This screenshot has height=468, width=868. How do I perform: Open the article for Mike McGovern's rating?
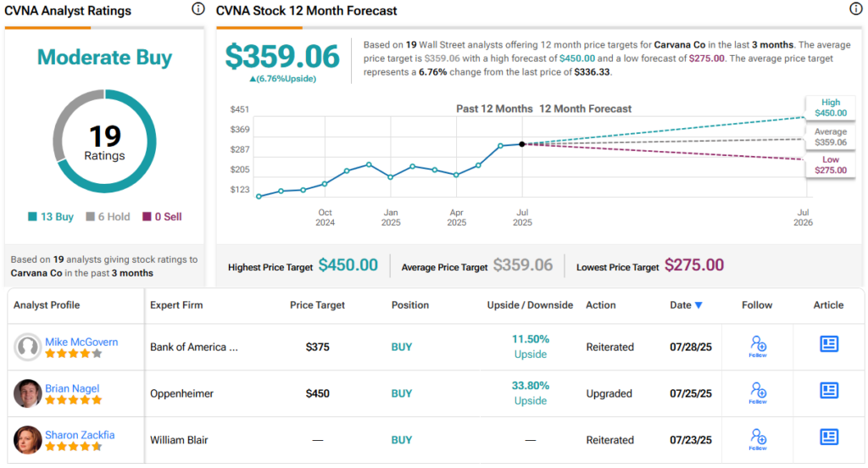[829, 344]
